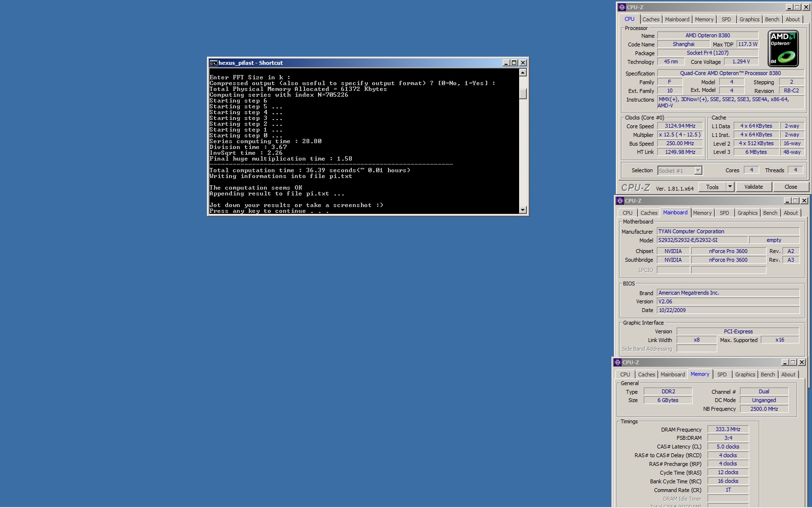Click the Close button in the CPU-Z CPU window
Screen dimensions: 812x508
click(x=791, y=187)
